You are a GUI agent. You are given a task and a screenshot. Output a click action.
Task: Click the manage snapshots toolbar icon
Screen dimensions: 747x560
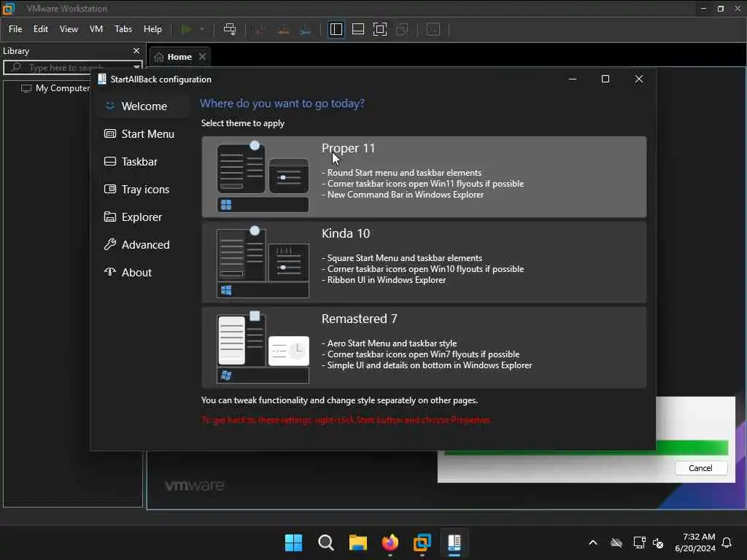306,29
